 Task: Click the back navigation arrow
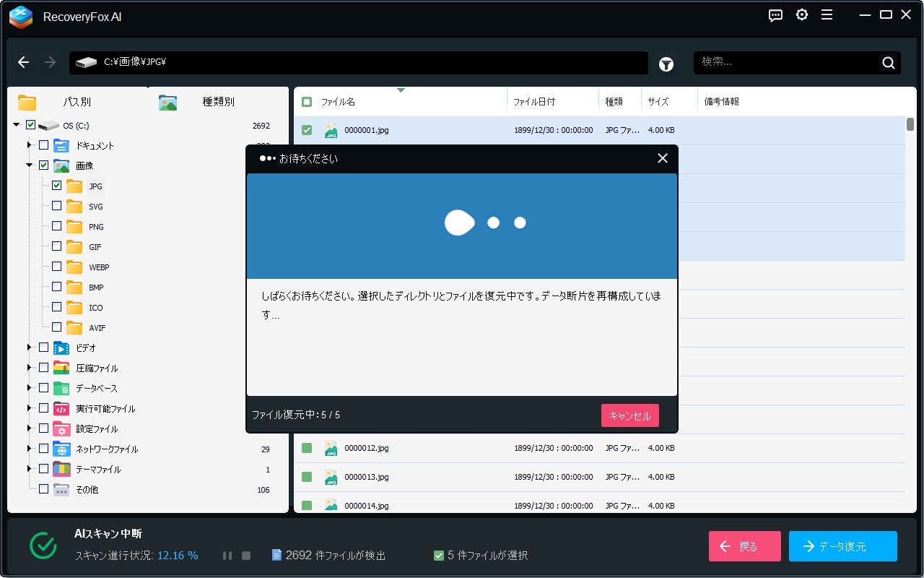(23, 62)
